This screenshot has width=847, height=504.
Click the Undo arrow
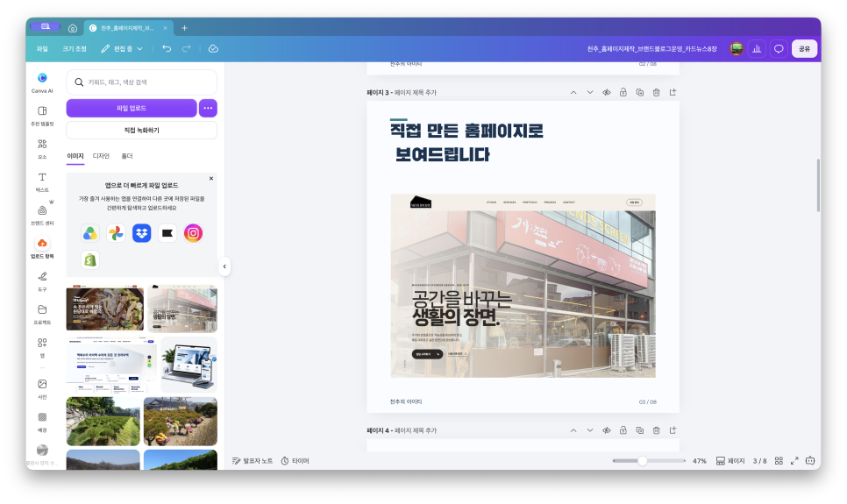167,48
